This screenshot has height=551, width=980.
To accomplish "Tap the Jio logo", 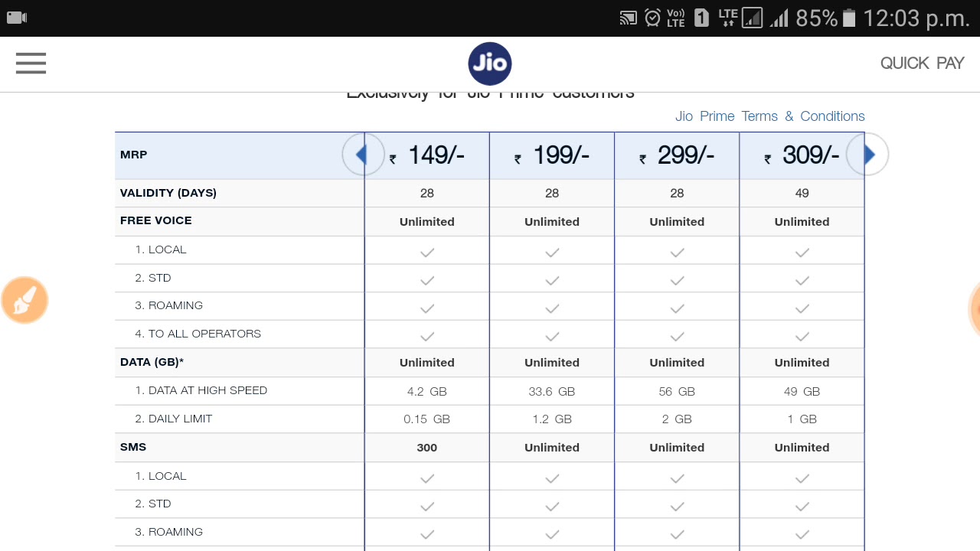I will click(490, 64).
